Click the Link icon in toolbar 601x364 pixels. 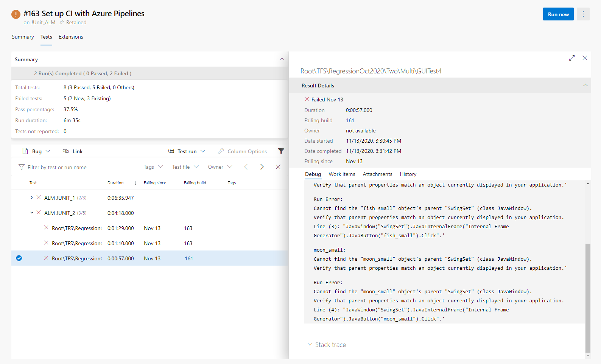coord(66,151)
